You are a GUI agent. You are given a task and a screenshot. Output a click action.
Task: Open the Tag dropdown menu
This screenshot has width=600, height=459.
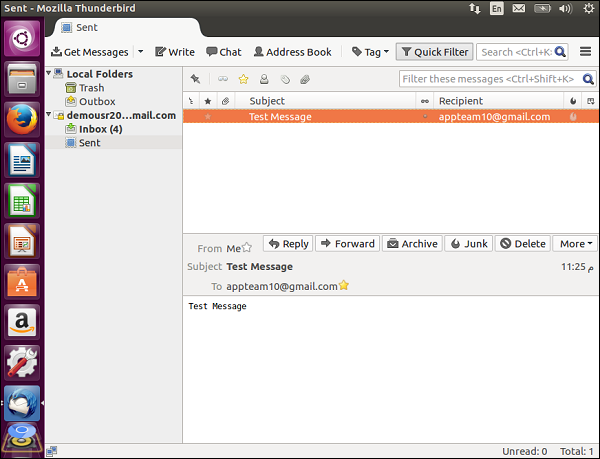pyautogui.click(x=370, y=52)
